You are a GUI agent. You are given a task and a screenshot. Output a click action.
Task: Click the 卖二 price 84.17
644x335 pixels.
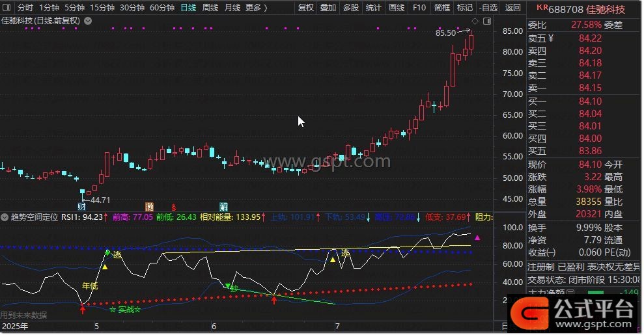[590, 75]
